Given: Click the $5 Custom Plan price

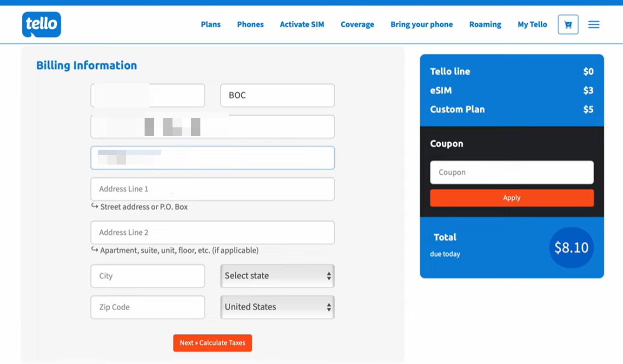Looking at the screenshot, I should [589, 110].
